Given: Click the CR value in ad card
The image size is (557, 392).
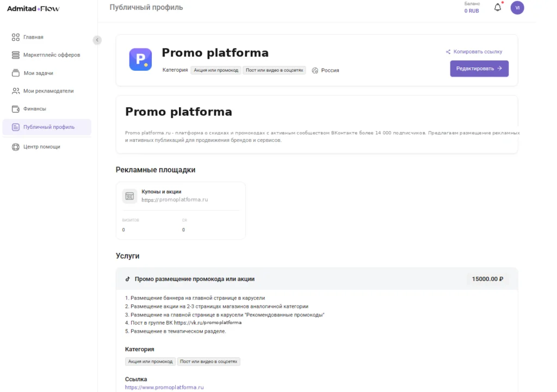Looking at the screenshot, I should click(x=183, y=230).
